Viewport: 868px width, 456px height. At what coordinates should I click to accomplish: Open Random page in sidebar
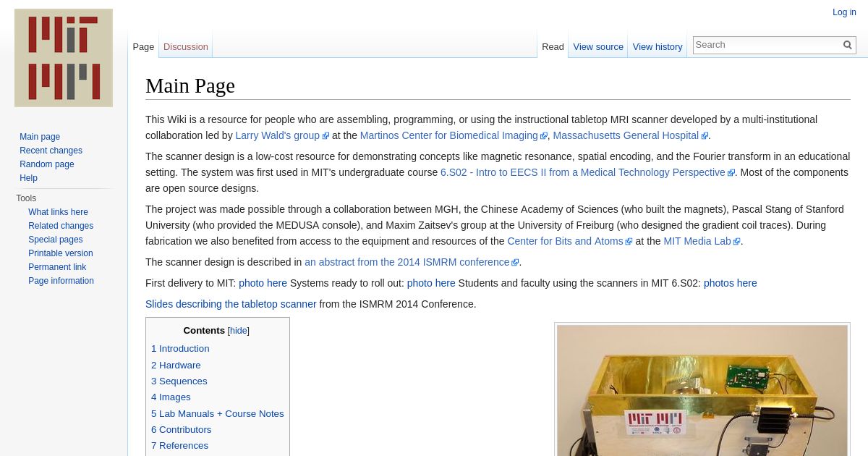(x=47, y=164)
